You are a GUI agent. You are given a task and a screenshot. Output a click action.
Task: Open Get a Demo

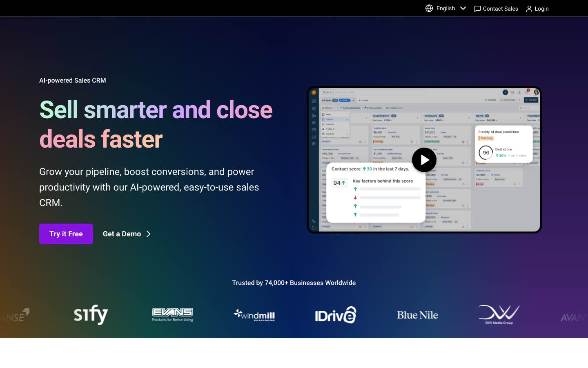pyautogui.click(x=122, y=233)
